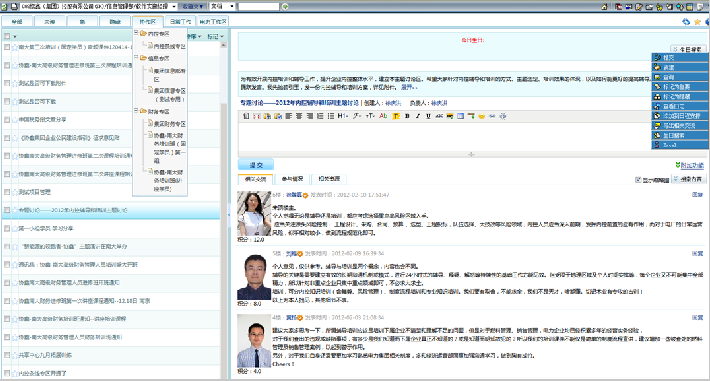Click the 提交 submit button
This screenshot has height=381, width=710.
(256, 165)
